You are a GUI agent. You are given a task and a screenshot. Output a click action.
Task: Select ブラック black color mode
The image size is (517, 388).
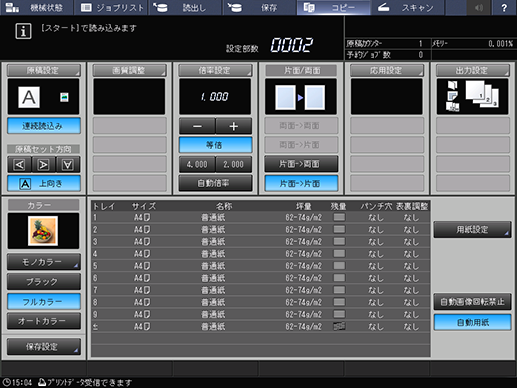click(x=44, y=282)
